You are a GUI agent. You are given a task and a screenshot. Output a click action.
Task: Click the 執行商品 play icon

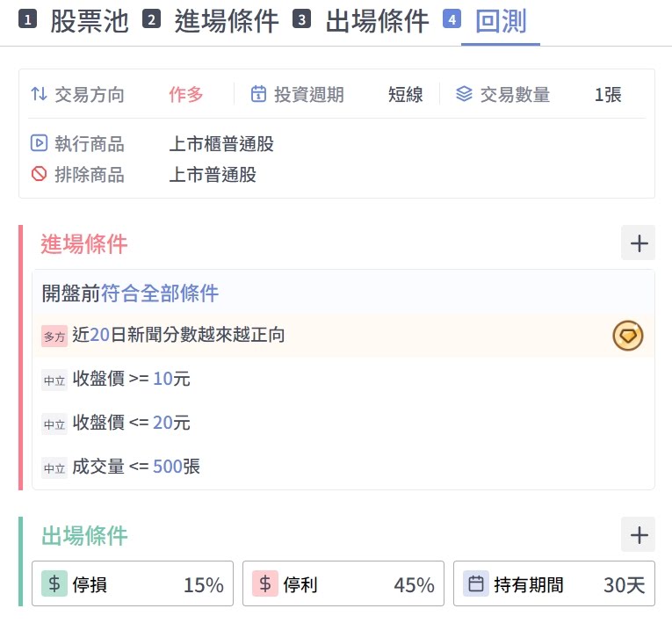point(39,143)
